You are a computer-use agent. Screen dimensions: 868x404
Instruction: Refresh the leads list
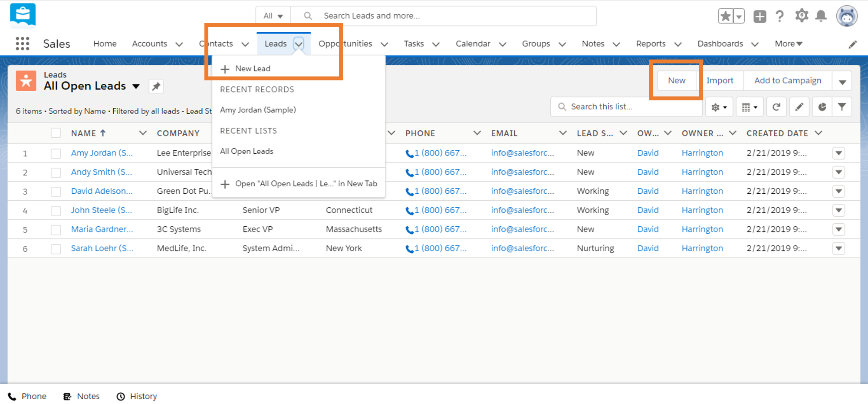776,107
